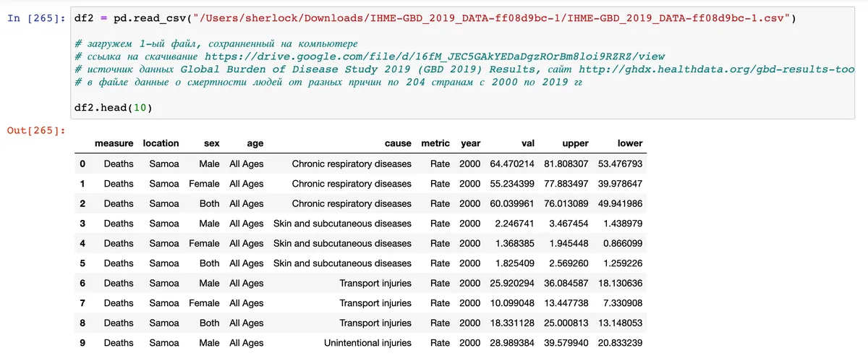Screen dimensions: 868x356
Task: Click the Out[265] output prompt
Action: click(x=35, y=130)
